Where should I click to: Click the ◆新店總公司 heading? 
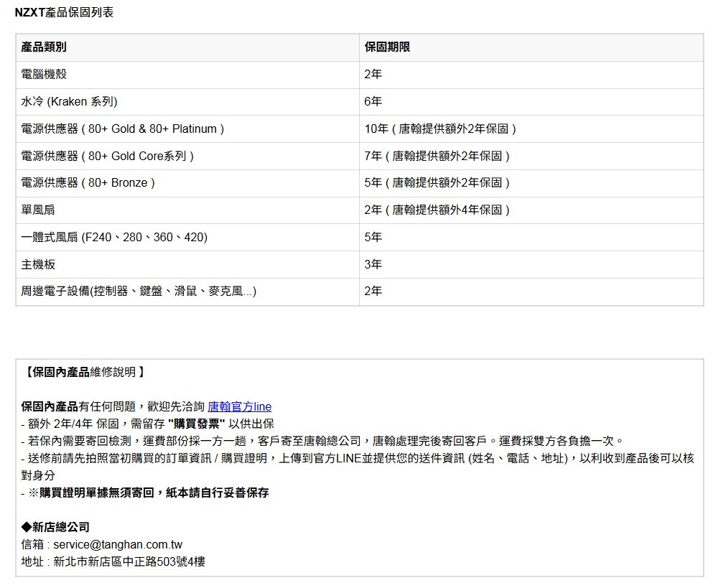55,528
